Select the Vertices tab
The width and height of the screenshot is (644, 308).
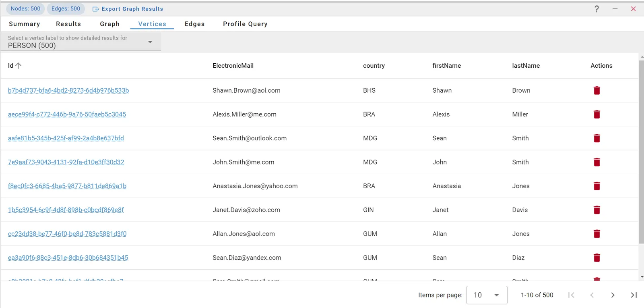[152, 24]
